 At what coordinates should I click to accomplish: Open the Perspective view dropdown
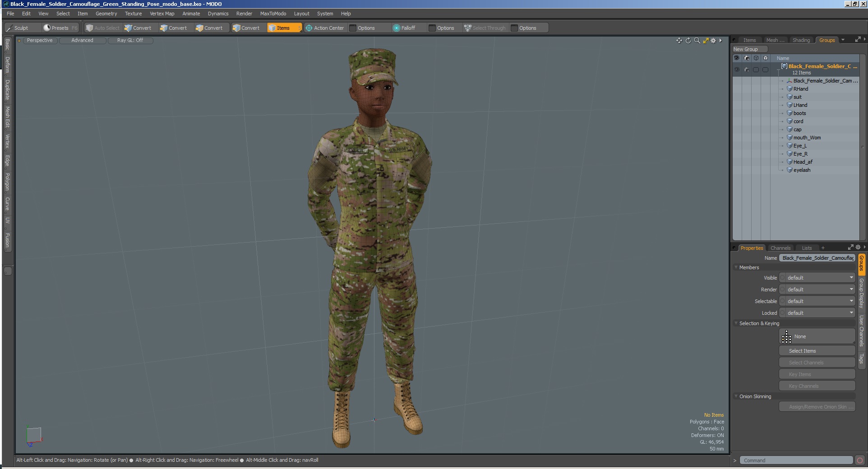tap(40, 41)
